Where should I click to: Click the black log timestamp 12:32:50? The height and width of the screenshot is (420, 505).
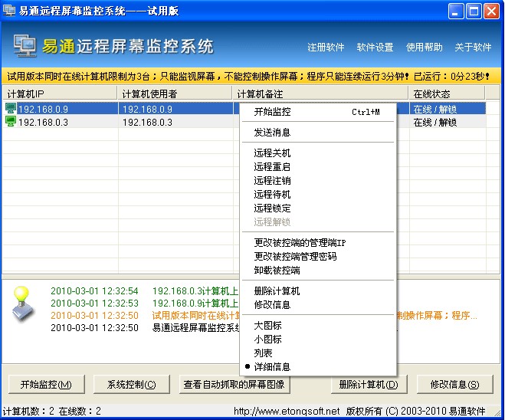tap(94, 327)
